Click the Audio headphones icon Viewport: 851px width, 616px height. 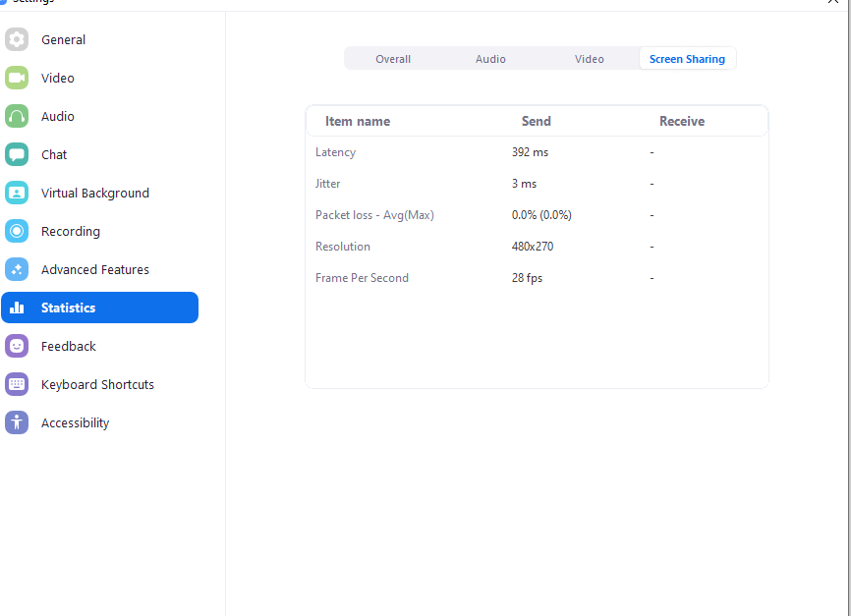pyautogui.click(x=17, y=116)
